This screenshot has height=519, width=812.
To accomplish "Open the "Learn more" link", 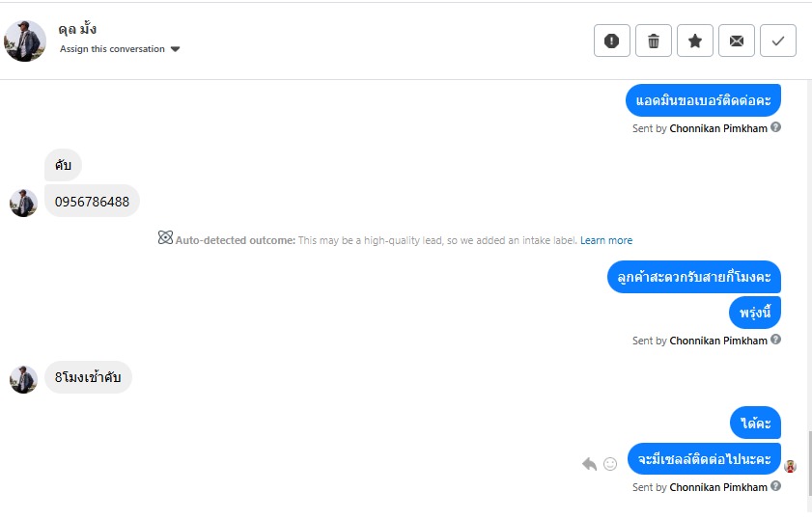I will (x=606, y=240).
